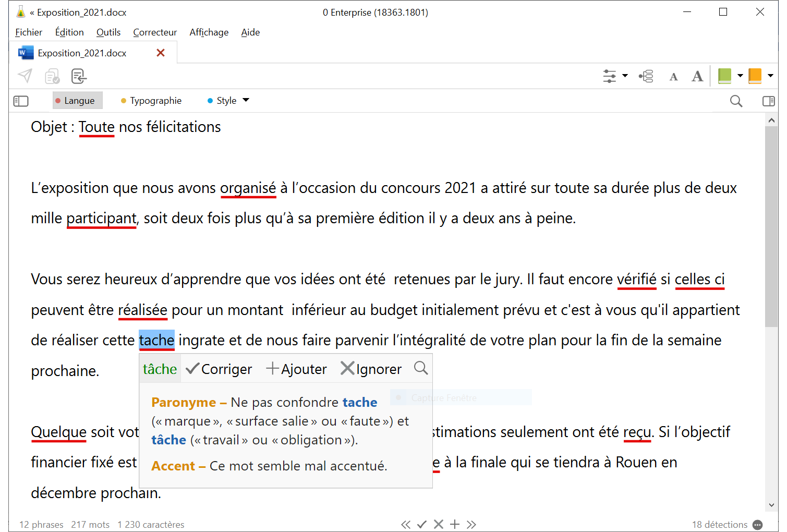Image resolution: width=787 pixels, height=532 pixels.
Task: Toggle the left side panel
Action: pos(21,101)
